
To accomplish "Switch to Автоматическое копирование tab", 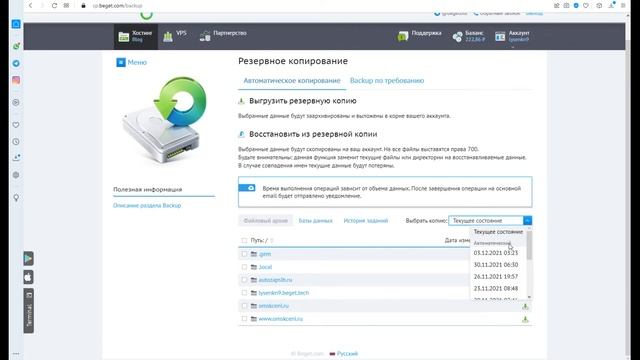I will 292,80.
